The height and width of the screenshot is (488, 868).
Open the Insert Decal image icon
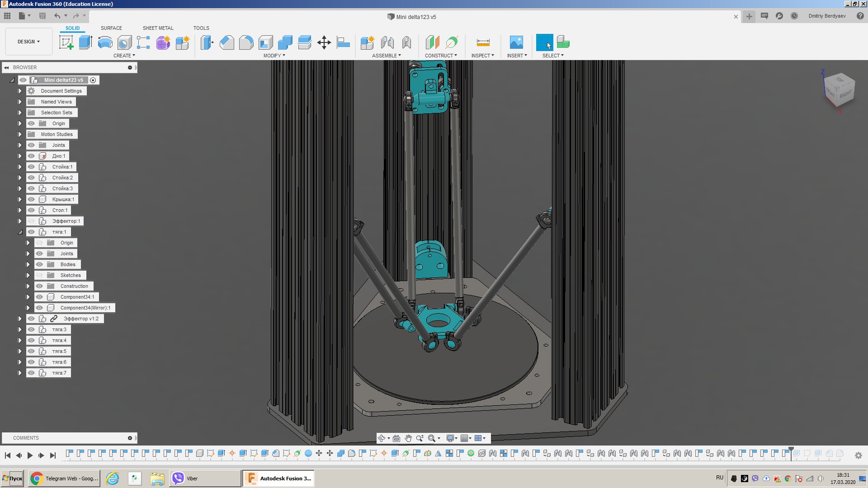tap(516, 43)
